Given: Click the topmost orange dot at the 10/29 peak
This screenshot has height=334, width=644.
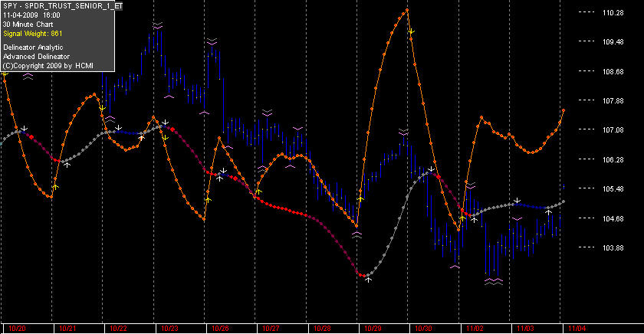Looking at the screenshot, I should 407,10.
